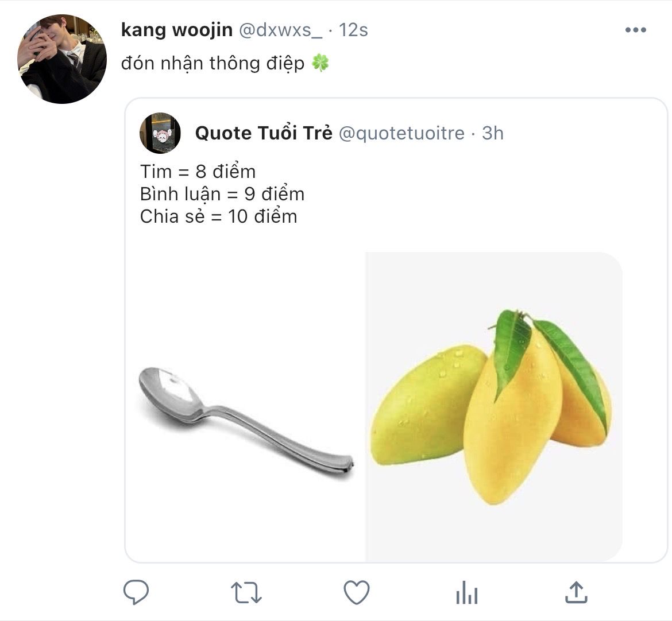
Task: Click the "Tim = 8 điểm" line
Action: click(198, 172)
